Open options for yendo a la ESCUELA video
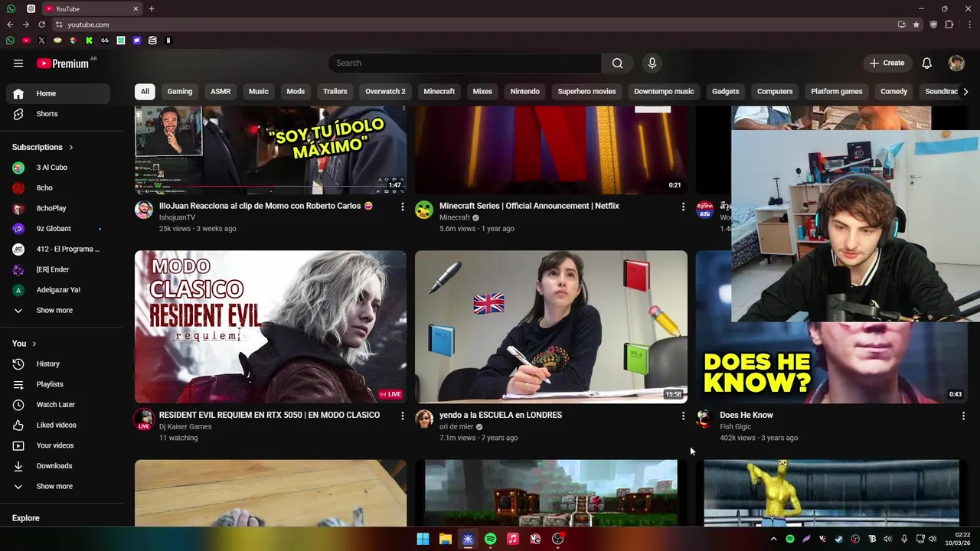Viewport: 980px width, 551px height. [683, 416]
